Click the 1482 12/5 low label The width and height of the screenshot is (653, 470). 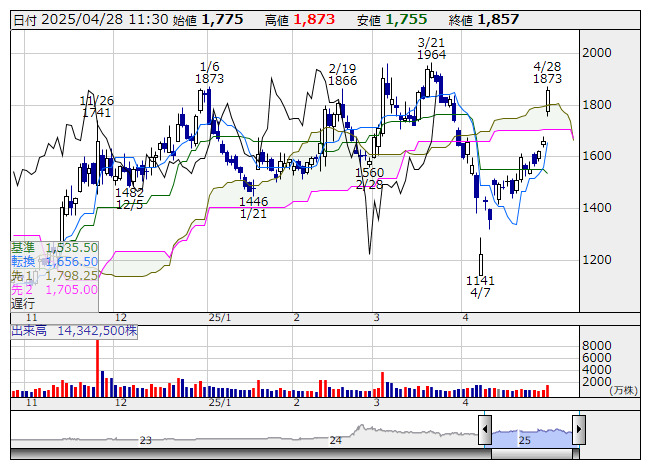(130, 199)
